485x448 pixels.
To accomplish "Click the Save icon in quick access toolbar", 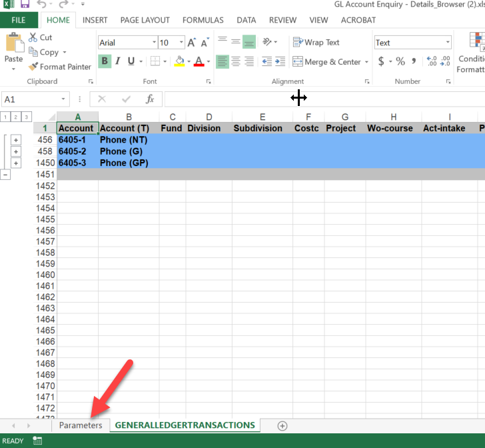I will 25,4.
